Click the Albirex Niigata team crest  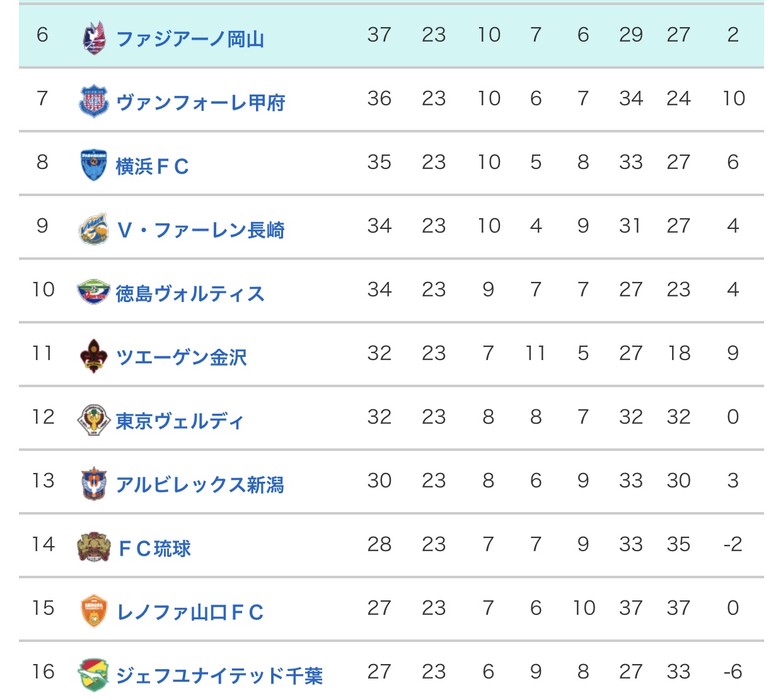(x=94, y=484)
